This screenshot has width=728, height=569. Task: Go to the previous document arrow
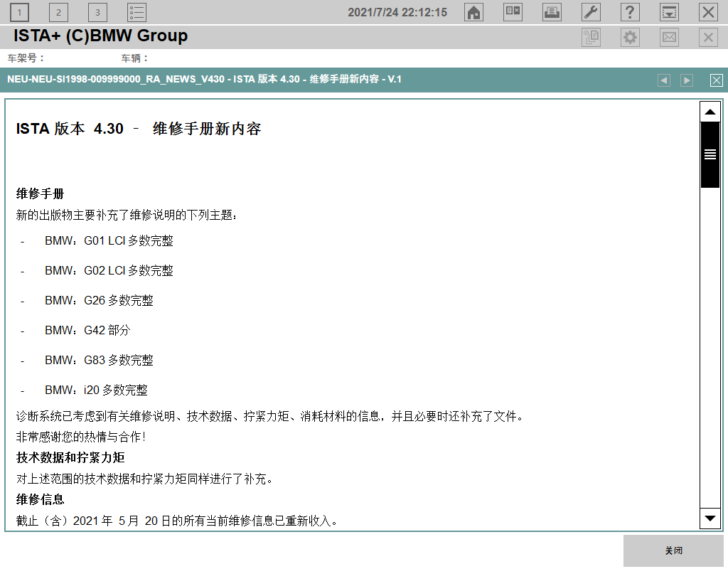(x=664, y=80)
